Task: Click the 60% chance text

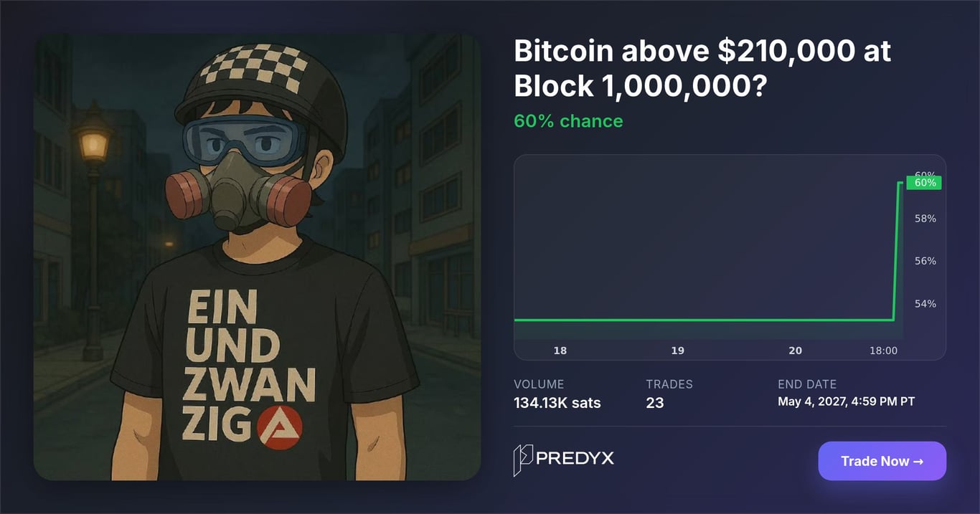Action: pos(568,121)
